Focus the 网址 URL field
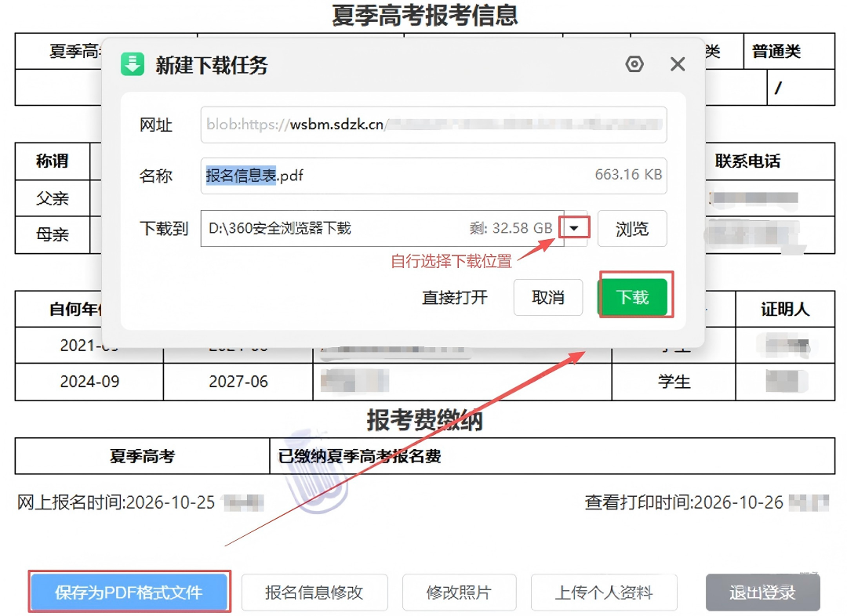 click(434, 125)
